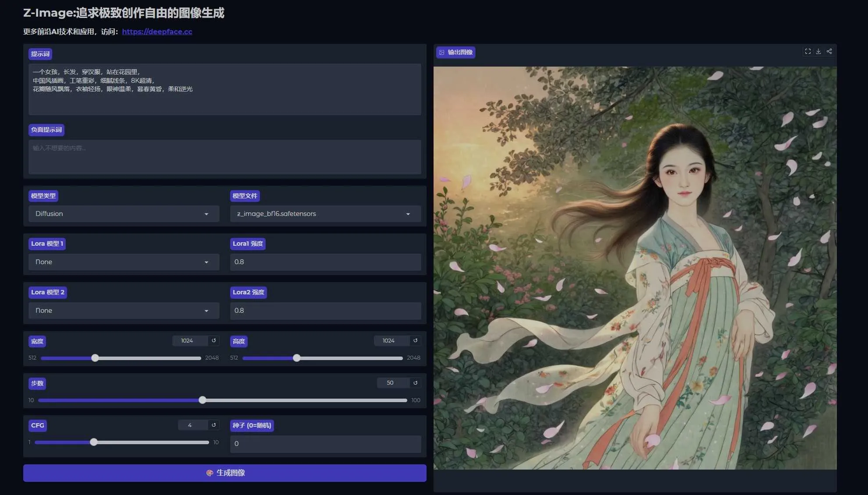The width and height of the screenshot is (868, 495).
Task: Click the image icon next to 输出图像 label
Action: coord(441,52)
